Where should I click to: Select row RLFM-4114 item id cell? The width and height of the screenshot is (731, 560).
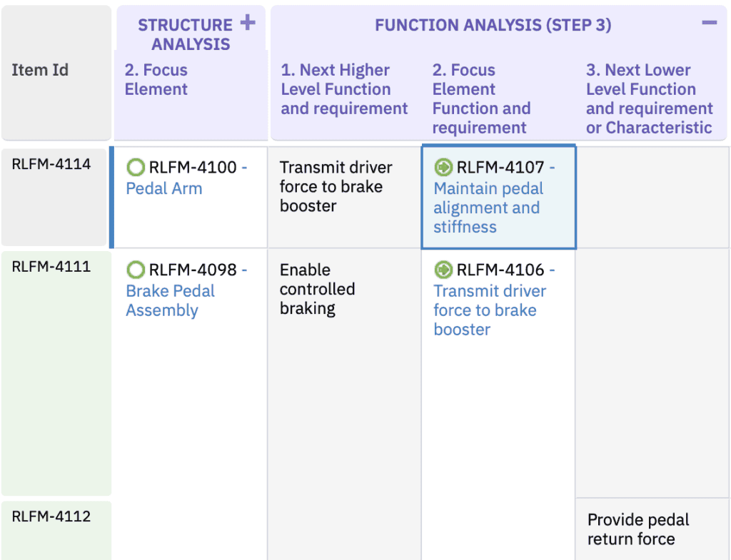51,164
